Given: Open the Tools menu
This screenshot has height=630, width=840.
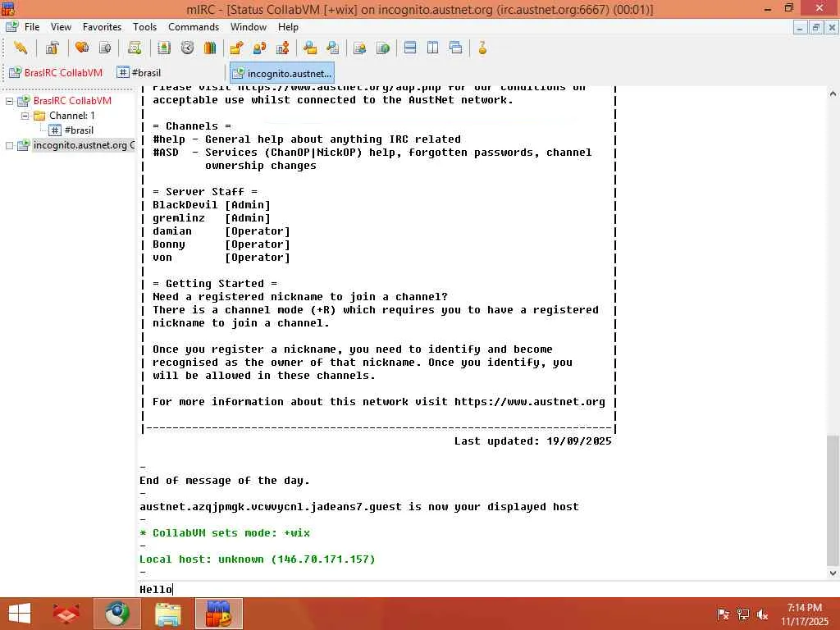Looking at the screenshot, I should coord(144,27).
